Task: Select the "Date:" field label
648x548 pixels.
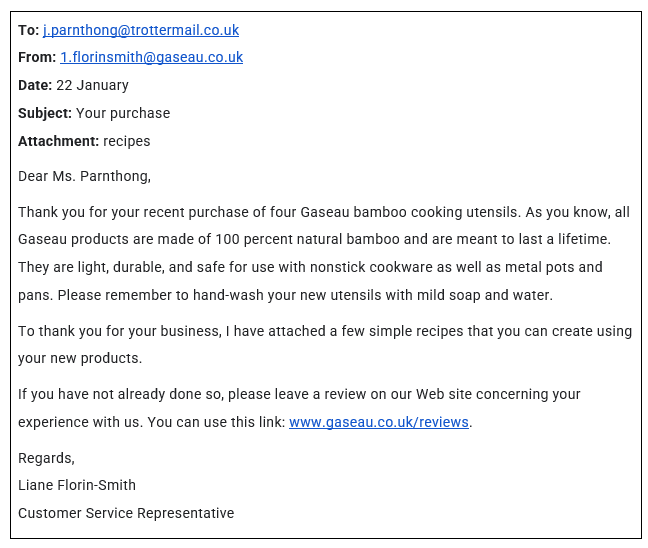Action: 35,85
